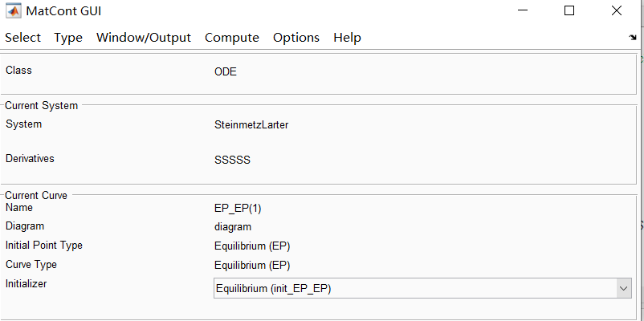
Task: Click the SSSSS derivatives value
Action: coord(233,160)
